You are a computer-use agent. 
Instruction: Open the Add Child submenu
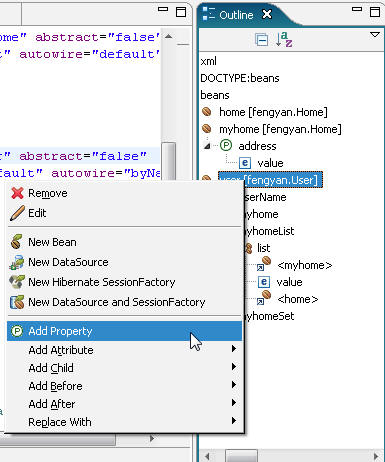[x=124, y=368]
